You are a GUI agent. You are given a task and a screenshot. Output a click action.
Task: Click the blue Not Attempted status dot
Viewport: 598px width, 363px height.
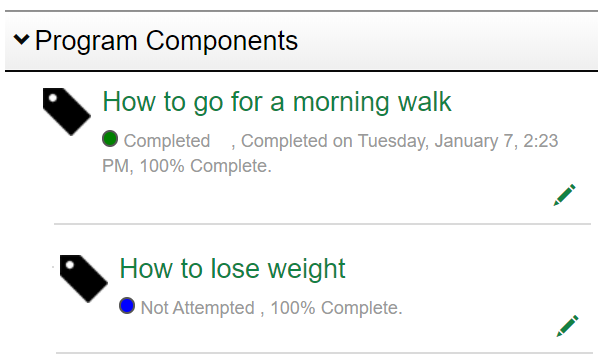tap(127, 305)
